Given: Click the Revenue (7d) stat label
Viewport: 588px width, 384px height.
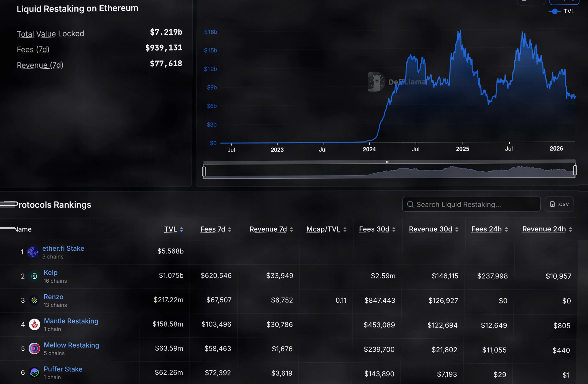Looking at the screenshot, I should (40, 65).
